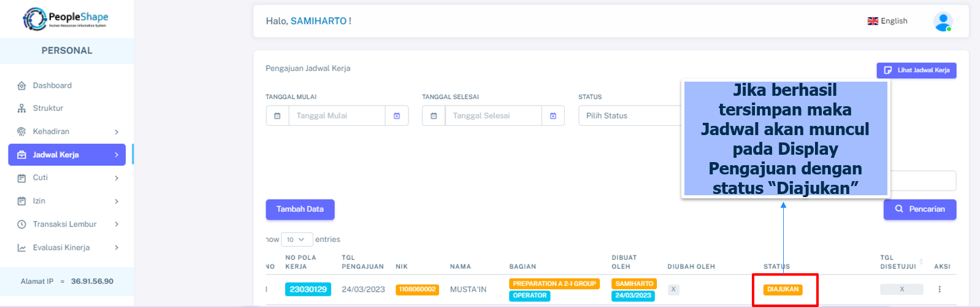
Task: Click the PeopleShape logo
Action: [66, 19]
